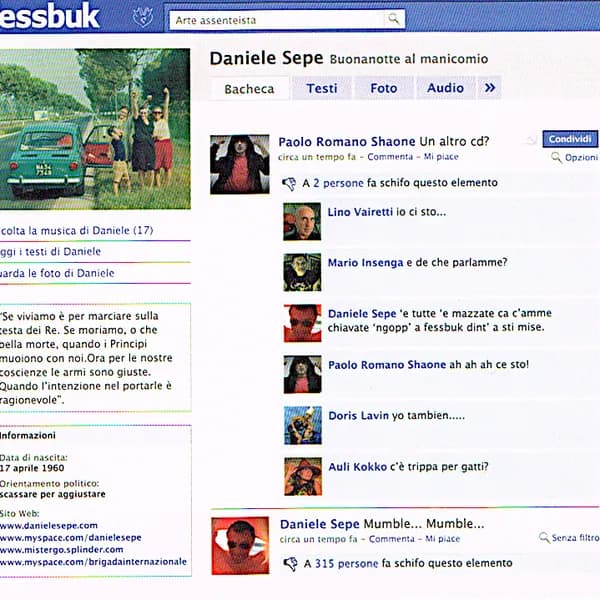Open the Senza filtro filter

pos(575,538)
